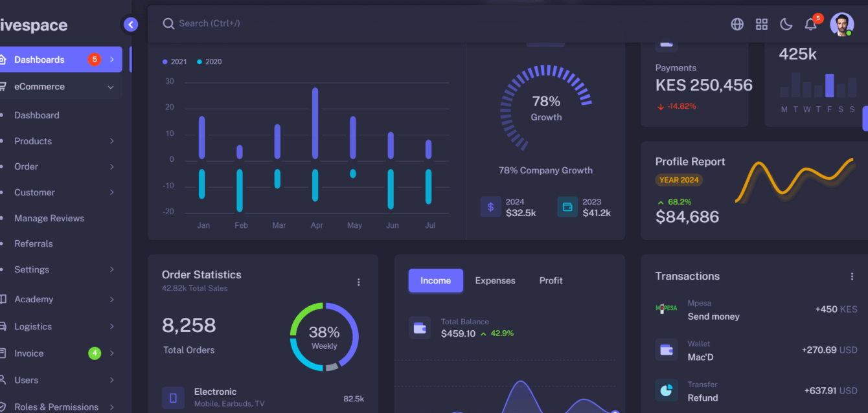Click inside the search field
The height and width of the screenshot is (413, 868).
coord(259,23)
